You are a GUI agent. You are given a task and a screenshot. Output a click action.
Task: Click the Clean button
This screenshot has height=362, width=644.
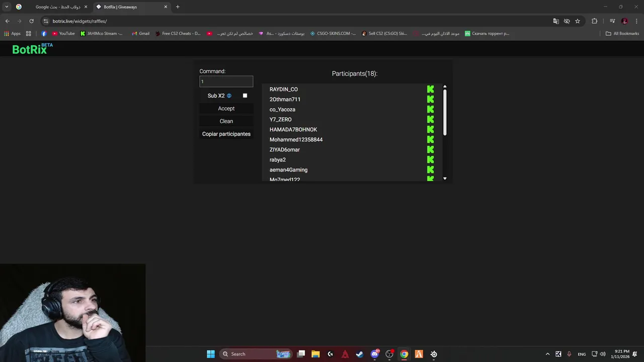pyautogui.click(x=226, y=121)
